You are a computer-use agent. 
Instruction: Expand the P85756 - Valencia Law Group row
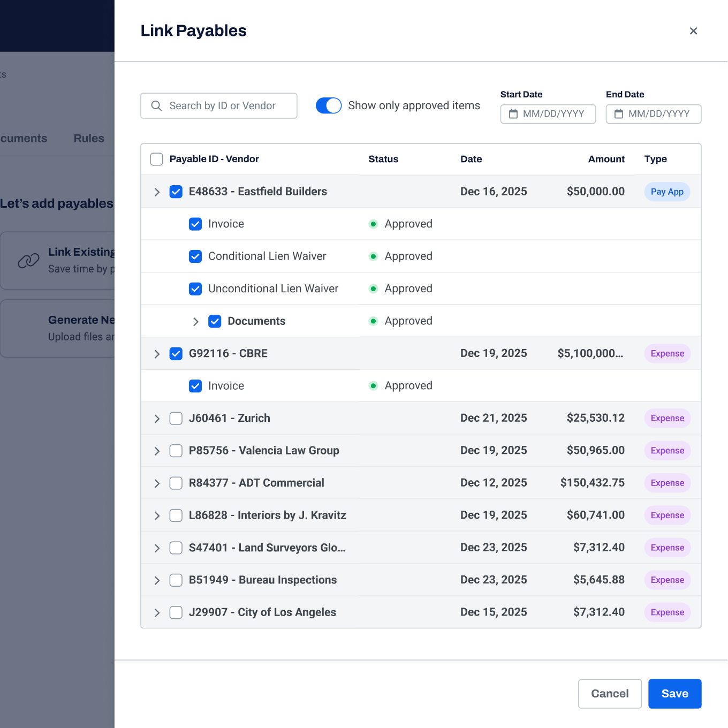click(156, 451)
